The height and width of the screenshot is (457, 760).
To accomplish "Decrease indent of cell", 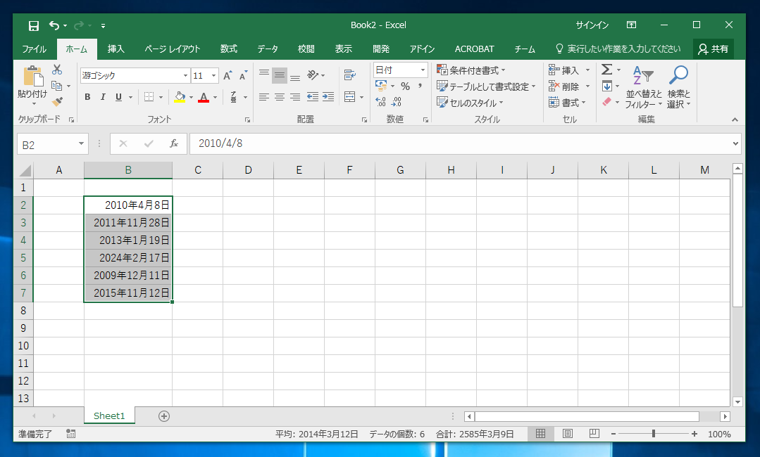I will pyautogui.click(x=313, y=97).
